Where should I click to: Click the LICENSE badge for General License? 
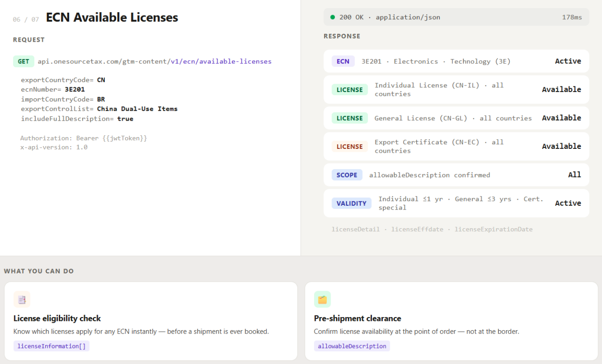(x=349, y=118)
